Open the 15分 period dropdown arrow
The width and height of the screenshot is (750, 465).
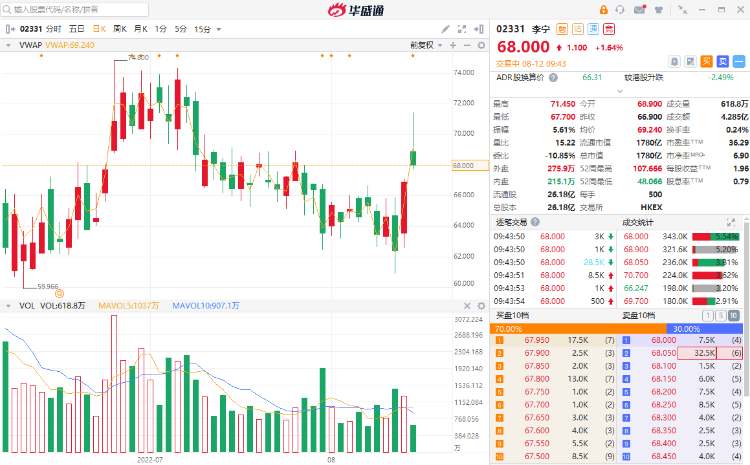[x=219, y=29]
